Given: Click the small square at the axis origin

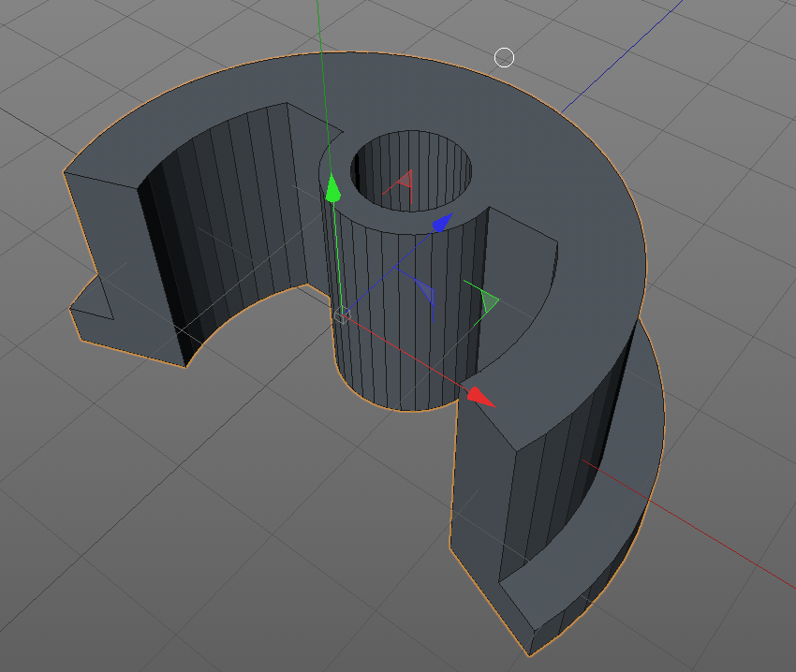Looking at the screenshot, I should (x=343, y=314).
